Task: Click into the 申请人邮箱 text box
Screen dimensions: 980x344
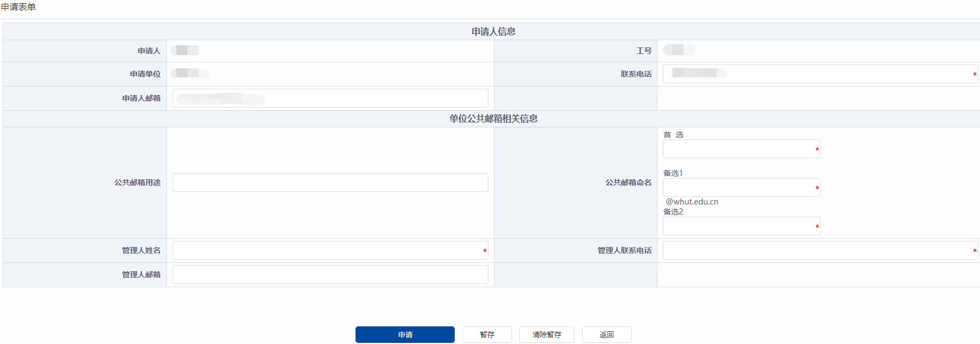Action: 330,98
